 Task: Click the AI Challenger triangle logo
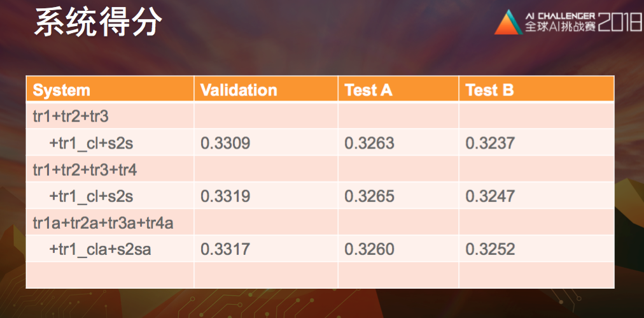(x=508, y=23)
